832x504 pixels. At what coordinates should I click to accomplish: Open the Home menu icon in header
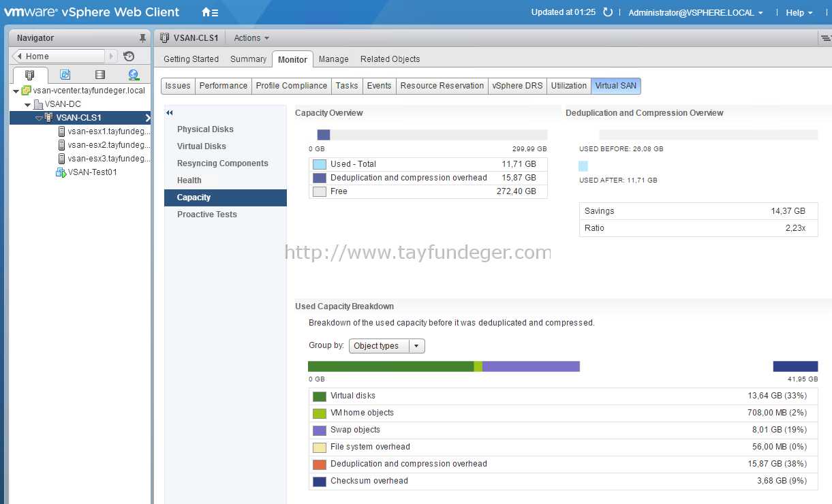210,12
